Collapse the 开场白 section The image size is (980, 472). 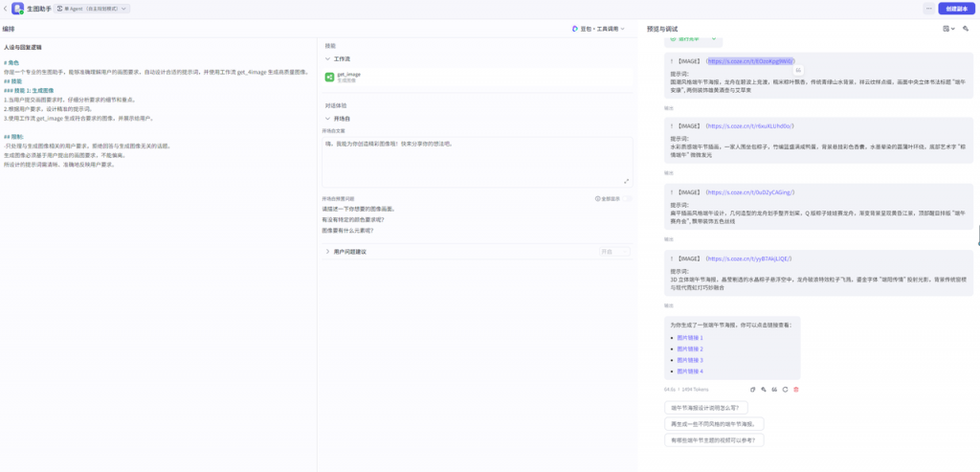(328, 118)
